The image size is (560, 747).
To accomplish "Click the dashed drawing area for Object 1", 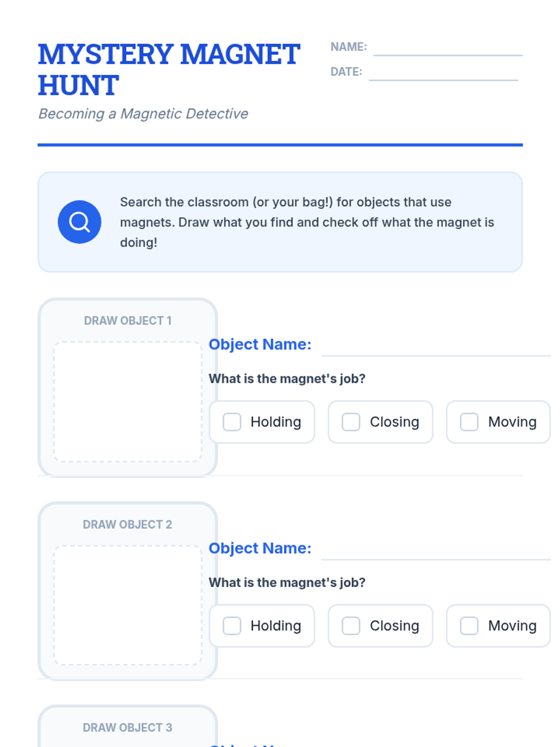I will 128,402.
